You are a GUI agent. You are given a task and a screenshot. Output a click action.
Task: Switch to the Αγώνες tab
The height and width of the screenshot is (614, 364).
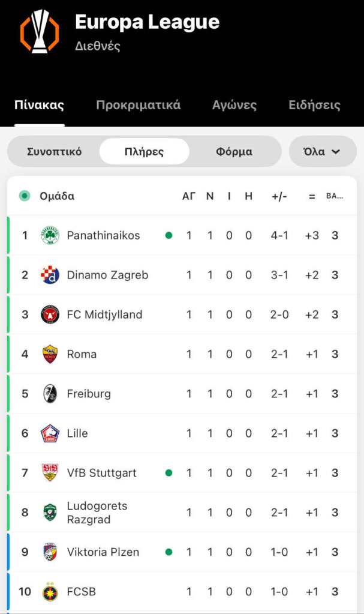tap(234, 106)
